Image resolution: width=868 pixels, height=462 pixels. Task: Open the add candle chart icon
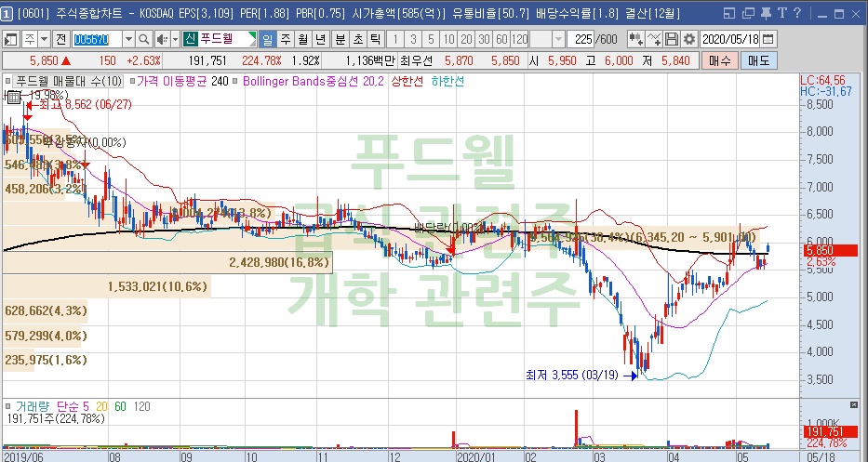635,39
